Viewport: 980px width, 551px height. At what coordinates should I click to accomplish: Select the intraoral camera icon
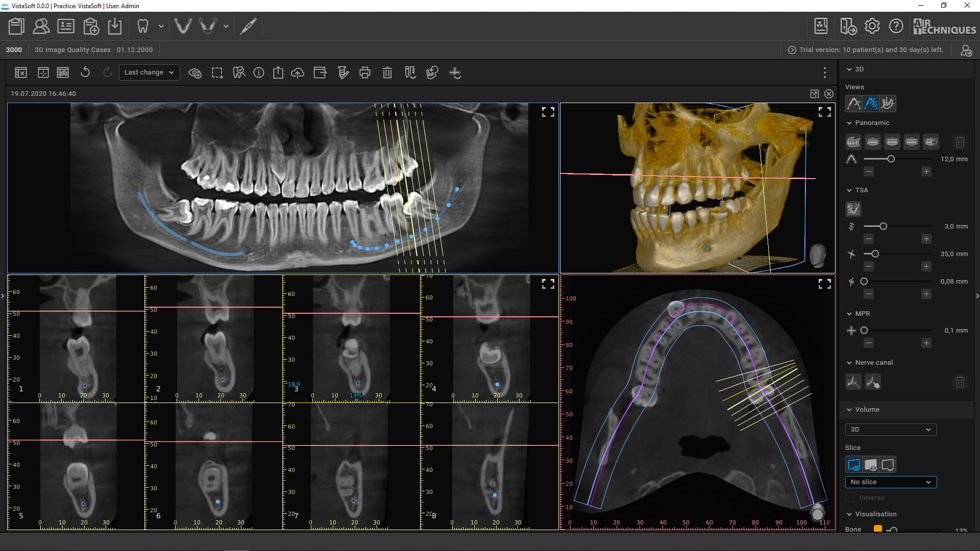tap(248, 26)
